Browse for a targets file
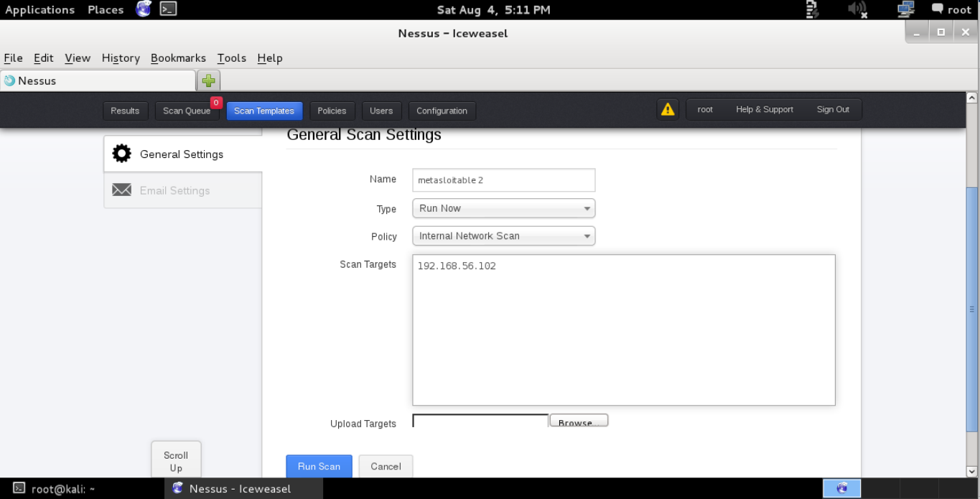The image size is (980, 499). tap(579, 421)
